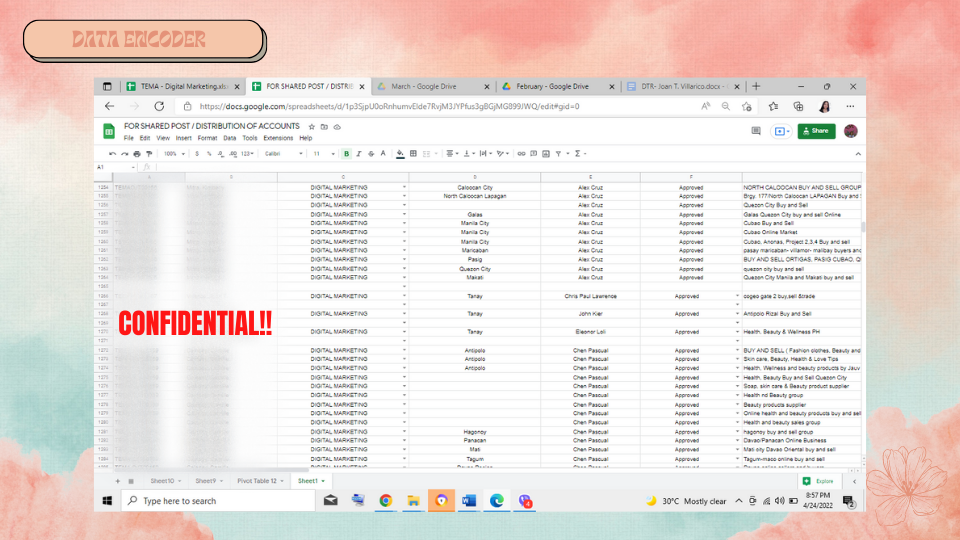Open the text color picker

pos(383,154)
